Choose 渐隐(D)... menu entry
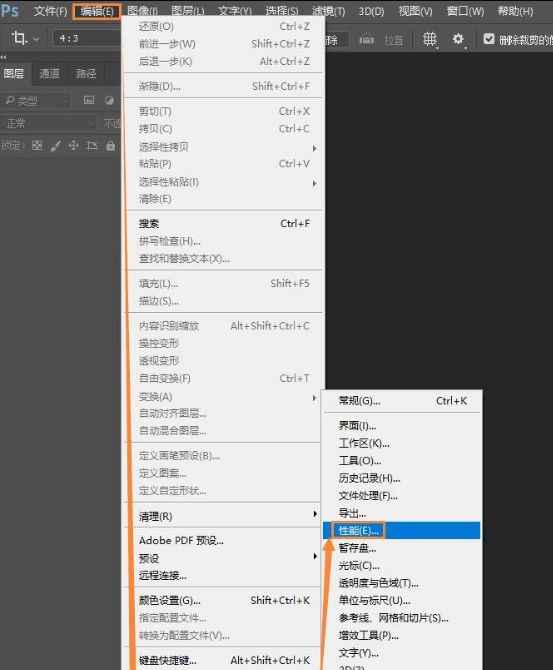The height and width of the screenshot is (670, 553). pos(224,86)
